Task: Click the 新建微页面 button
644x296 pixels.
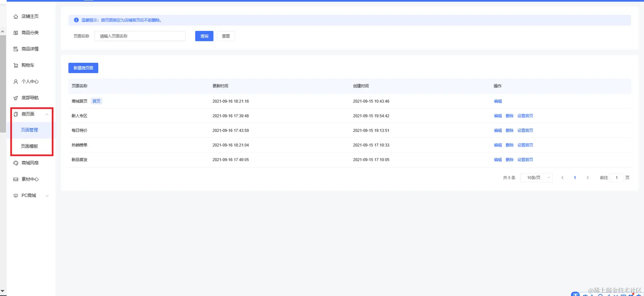Action: [x=83, y=68]
